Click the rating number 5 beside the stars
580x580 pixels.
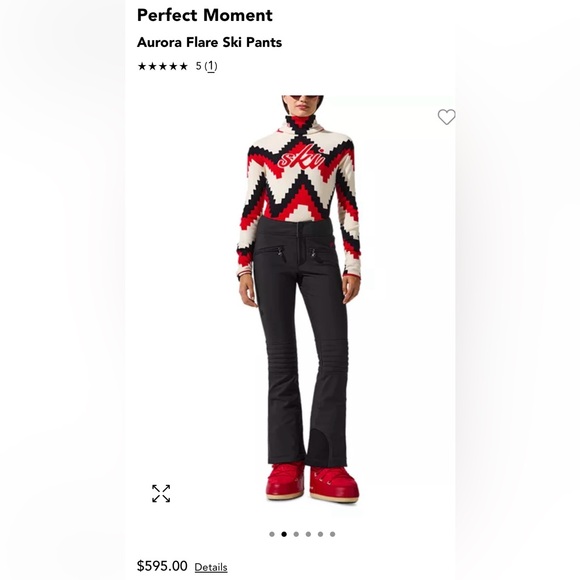(x=199, y=66)
